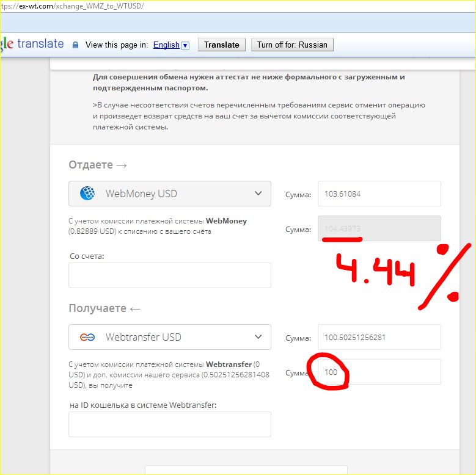Click the WebMoney commission note text
Screen dimensions: 476x475
[x=158, y=227]
